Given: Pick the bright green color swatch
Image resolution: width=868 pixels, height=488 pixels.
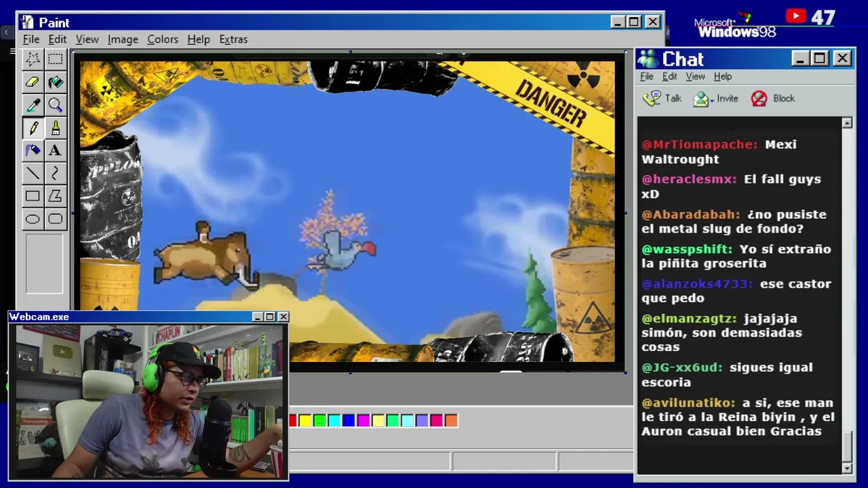Looking at the screenshot, I should click(319, 421).
